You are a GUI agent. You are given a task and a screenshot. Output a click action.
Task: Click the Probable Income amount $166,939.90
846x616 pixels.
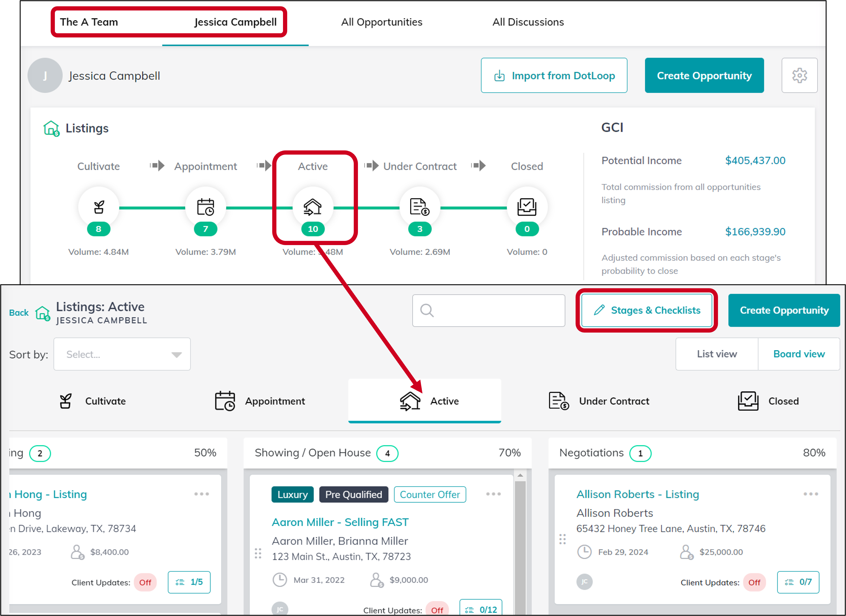tap(755, 232)
